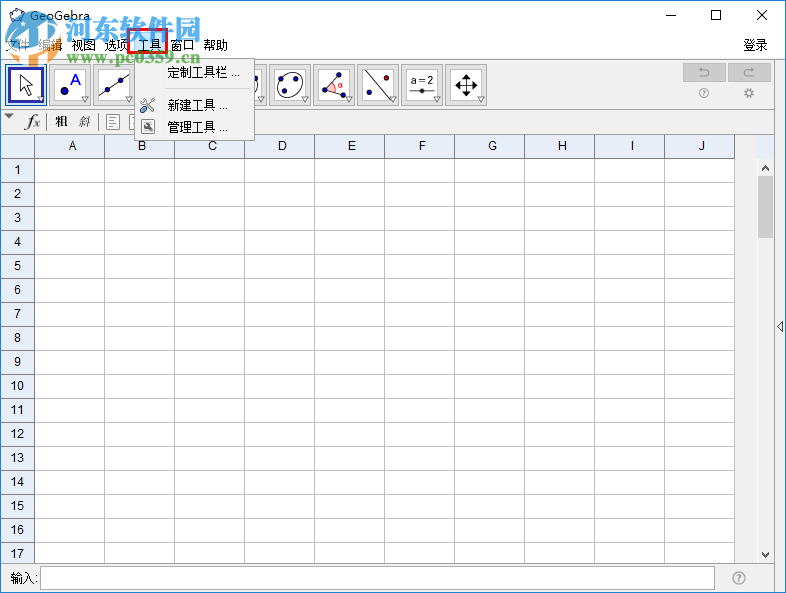Select the Angle tool
786x593 pixels.
coord(334,85)
